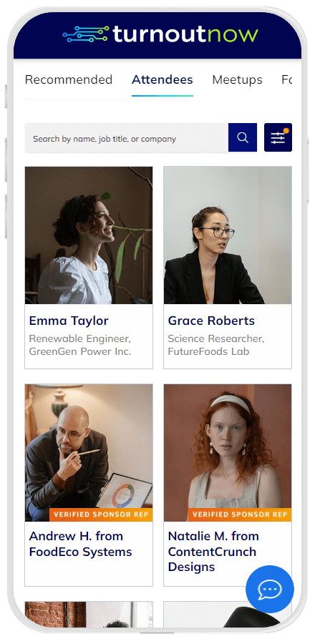
Task: Select the partially visible fourth tab
Action: [x=286, y=79]
